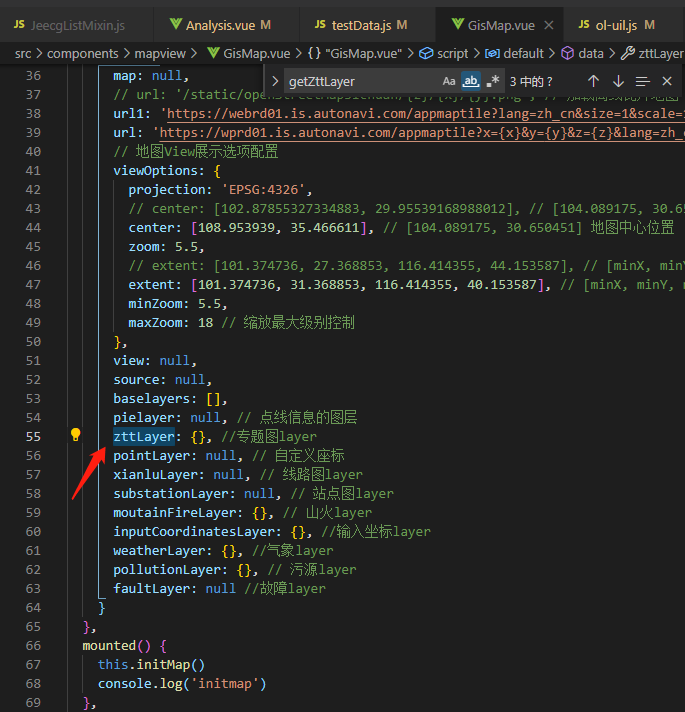Toggle Find in Selection icon
Screen dimensions: 685x712
[x=642, y=81]
